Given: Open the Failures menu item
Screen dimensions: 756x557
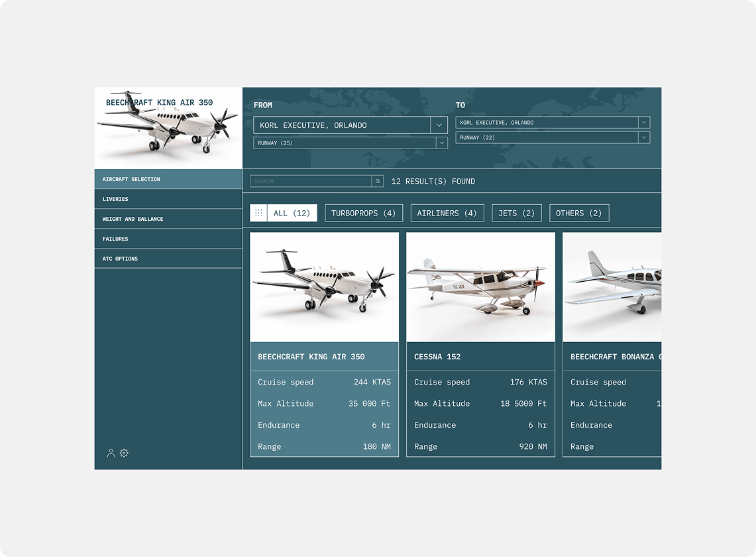Looking at the screenshot, I should pos(168,239).
